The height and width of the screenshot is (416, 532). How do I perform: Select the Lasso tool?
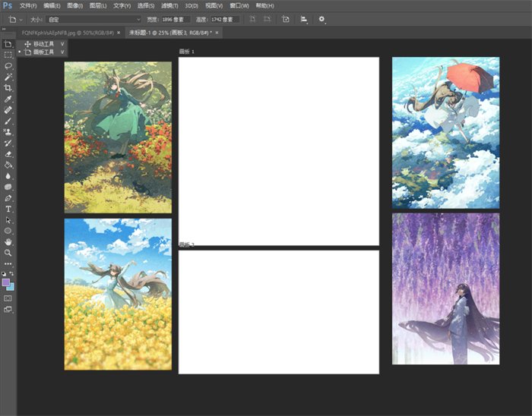tap(8, 66)
